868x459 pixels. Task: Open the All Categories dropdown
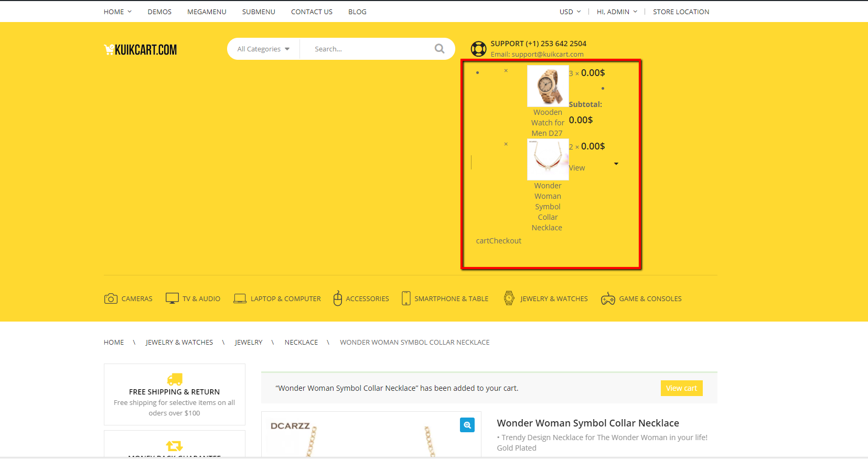point(263,49)
